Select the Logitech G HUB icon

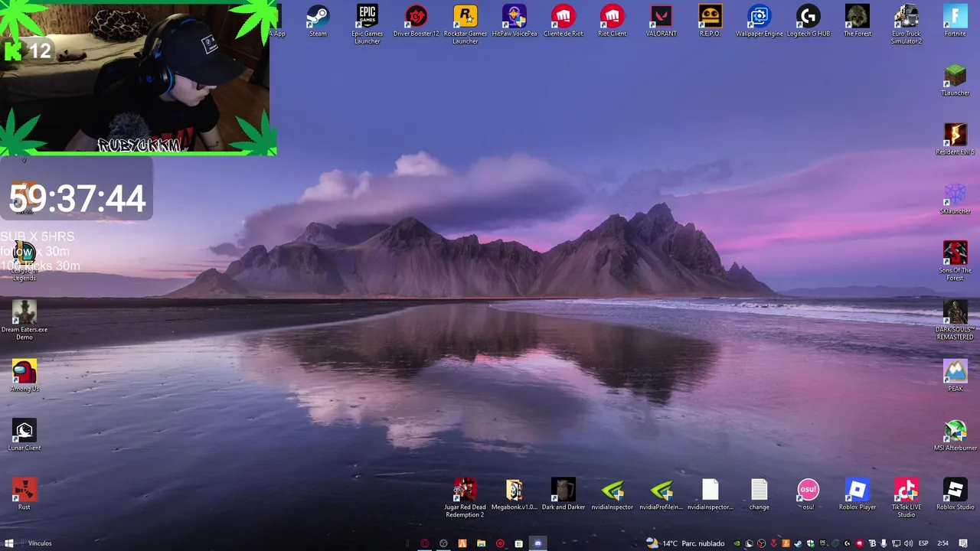pos(808,21)
